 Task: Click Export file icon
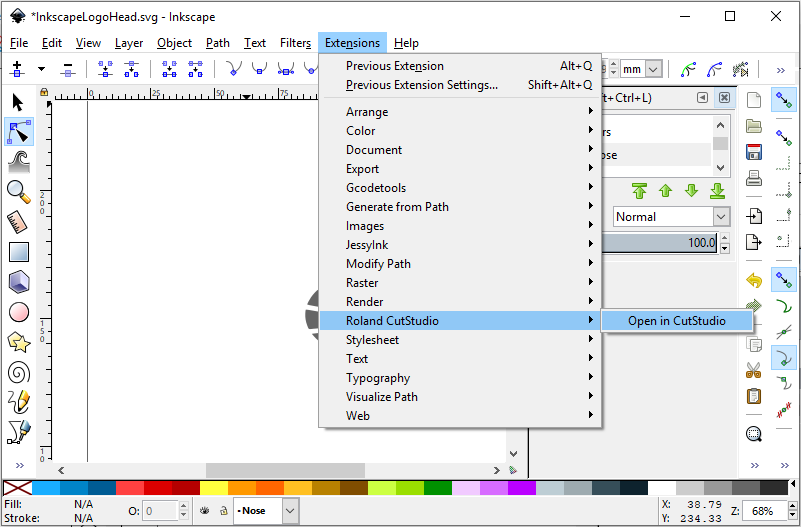754,242
